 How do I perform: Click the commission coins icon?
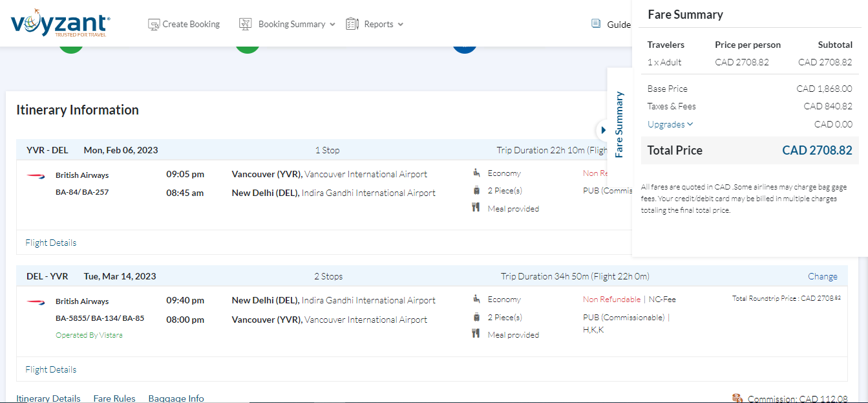737,398
